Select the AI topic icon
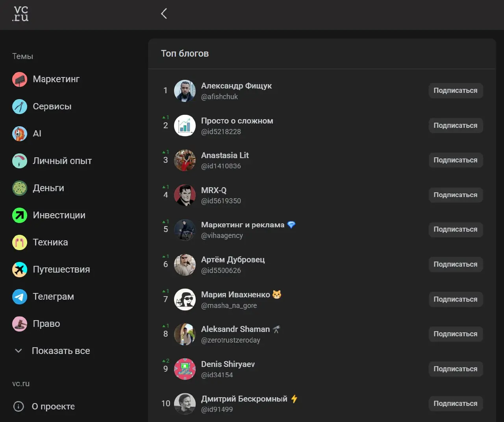This screenshot has height=422, width=504. coord(20,134)
